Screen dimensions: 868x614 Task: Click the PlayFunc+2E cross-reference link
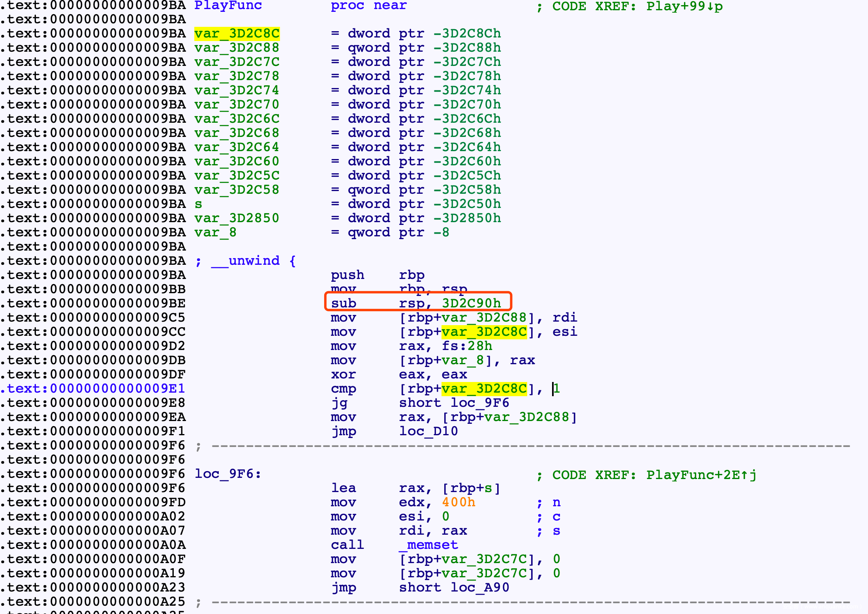pos(701,475)
